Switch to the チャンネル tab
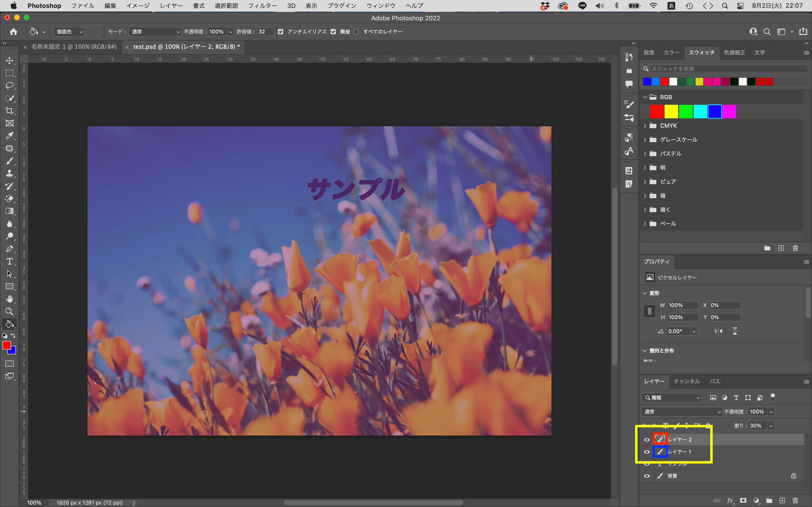The width and height of the screenshot is (812, 507). point(687,381)
